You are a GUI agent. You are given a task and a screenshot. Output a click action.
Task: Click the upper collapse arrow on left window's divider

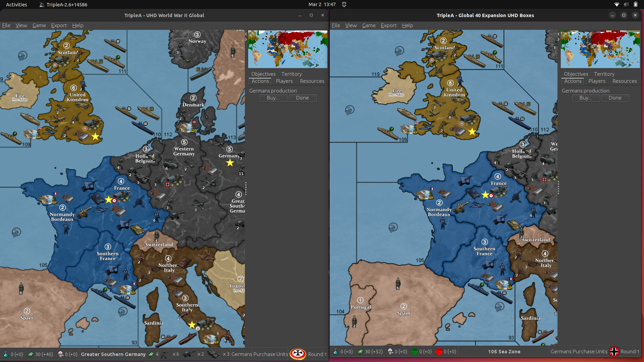click(246, 34)
